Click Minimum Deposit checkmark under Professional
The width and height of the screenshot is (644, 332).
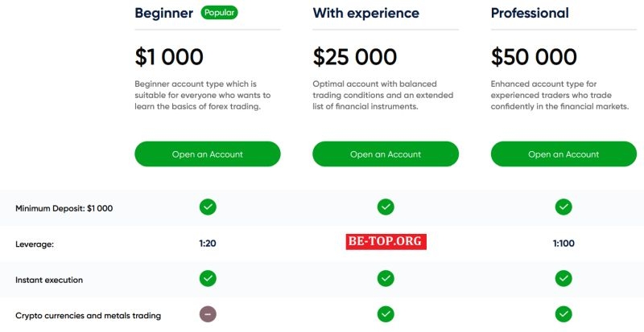point(563,207)
